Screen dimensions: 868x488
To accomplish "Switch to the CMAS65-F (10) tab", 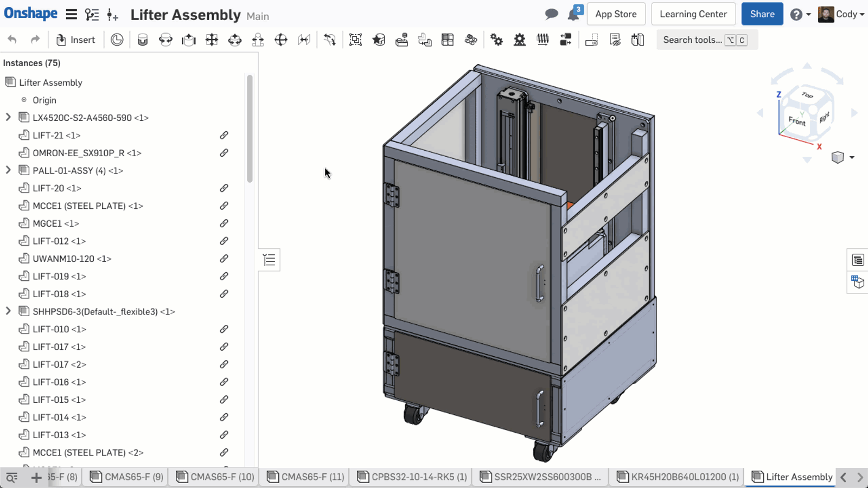I will [x=215, y=477].
